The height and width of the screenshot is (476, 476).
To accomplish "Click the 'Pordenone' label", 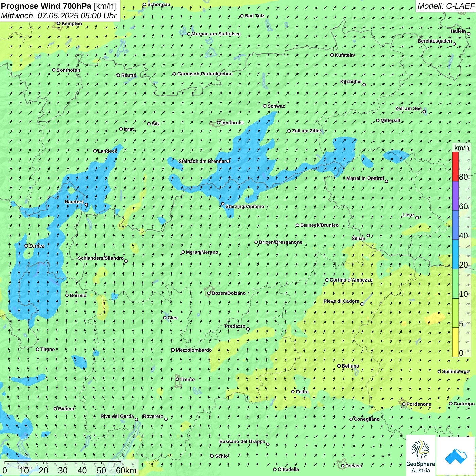I will point(419,404).
